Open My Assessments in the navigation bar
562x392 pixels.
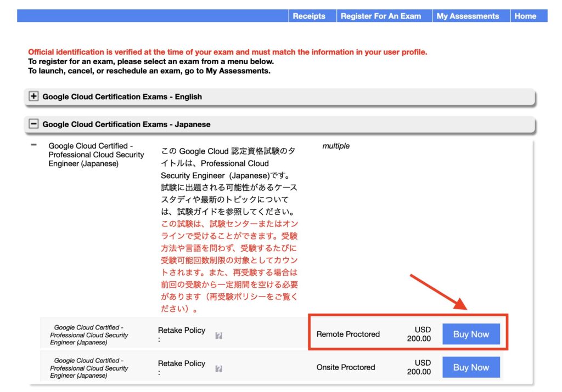(468, 16)
